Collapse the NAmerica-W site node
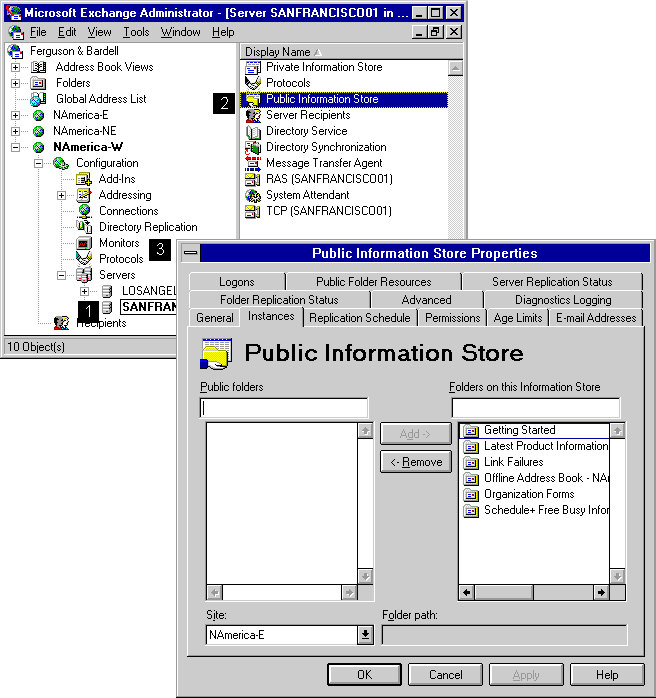 tap(16, 147)
